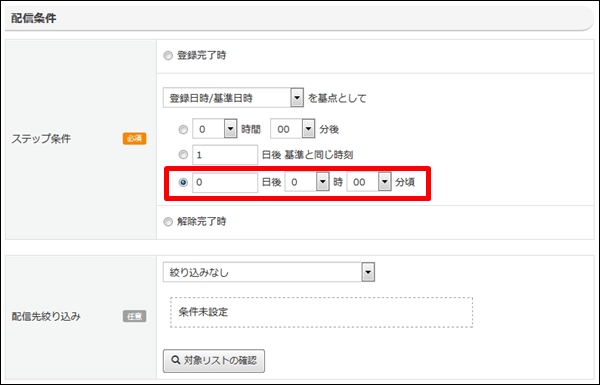The image size is (600, 385).
Task: Click the 対象リストの確認 button
Action: (214, 361)
